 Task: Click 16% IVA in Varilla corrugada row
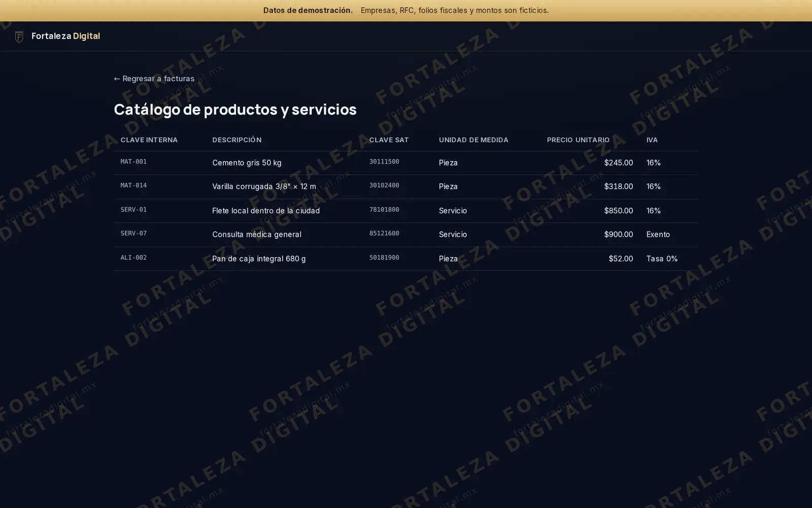(x=653, y=186)
